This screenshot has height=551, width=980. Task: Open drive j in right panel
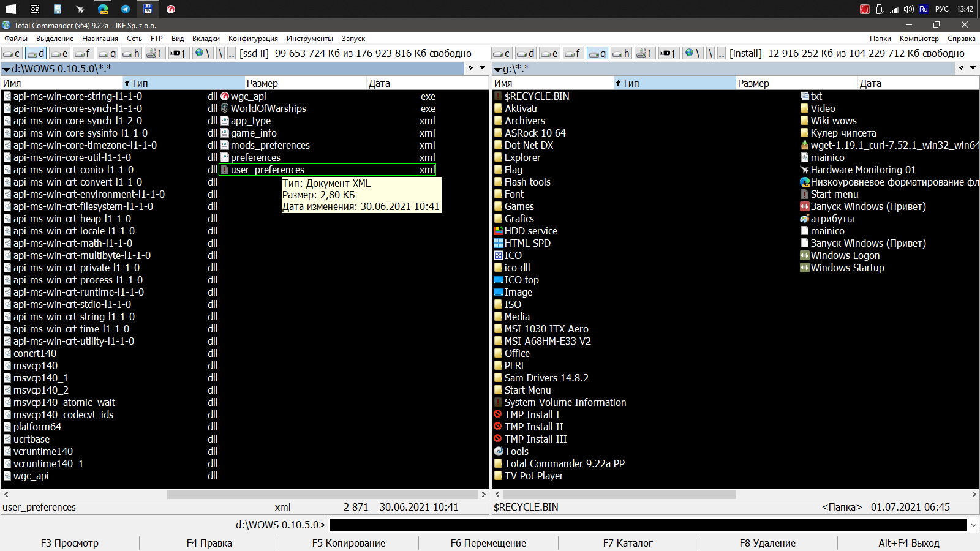point(669,53)
